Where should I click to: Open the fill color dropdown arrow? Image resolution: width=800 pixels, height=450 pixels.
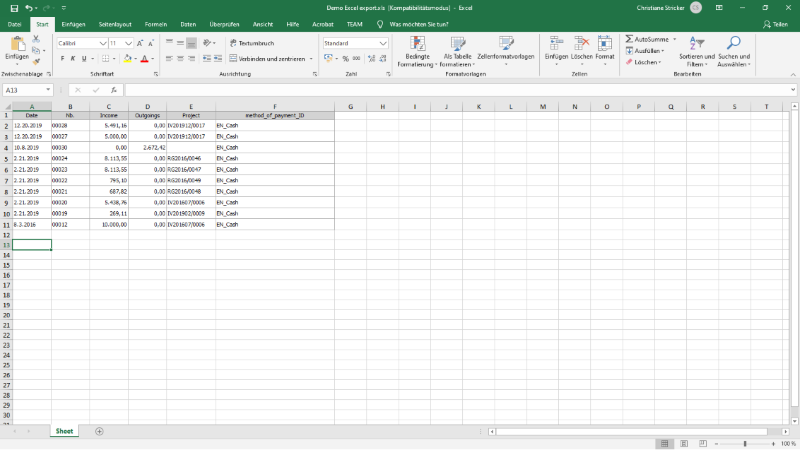tap(135, 59)
